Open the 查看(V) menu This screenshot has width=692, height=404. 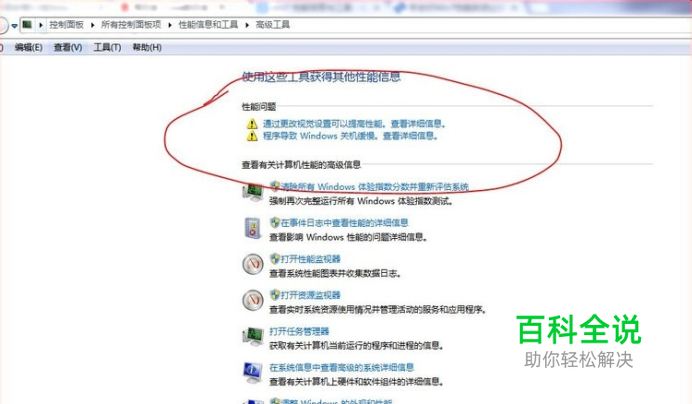click(x=68, y=47)
